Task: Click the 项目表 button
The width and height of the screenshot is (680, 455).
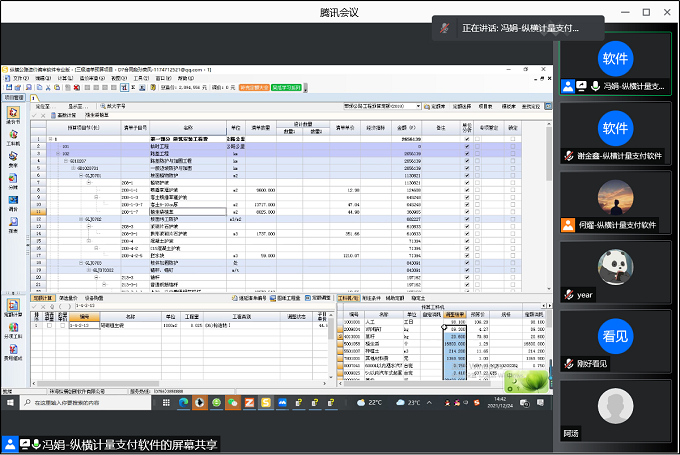Action: 485,106
